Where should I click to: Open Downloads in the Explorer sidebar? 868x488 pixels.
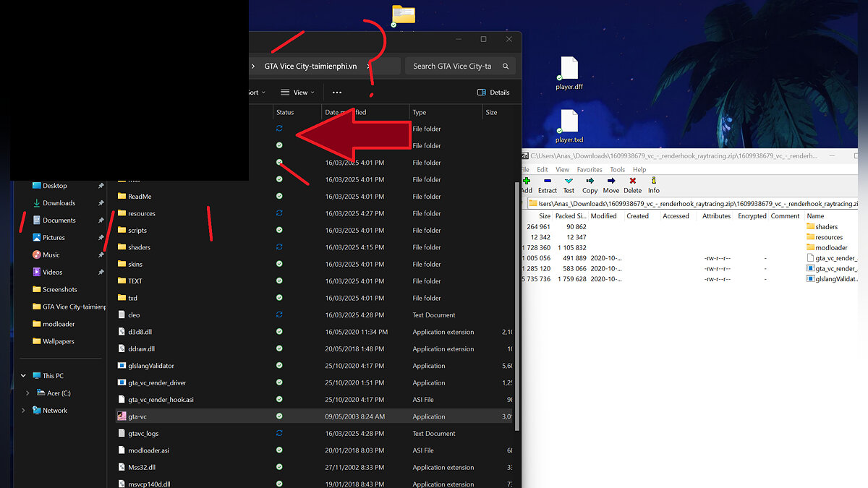pos(59,203)
